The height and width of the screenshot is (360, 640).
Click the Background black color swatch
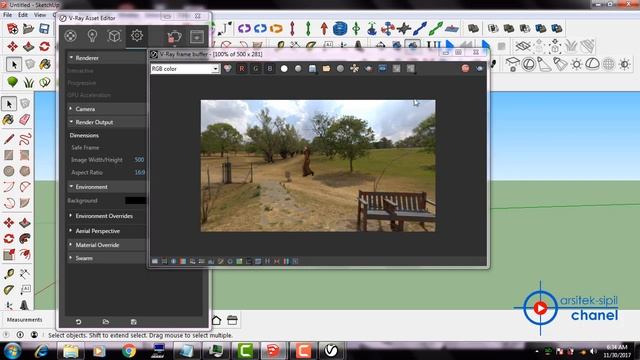136,200
